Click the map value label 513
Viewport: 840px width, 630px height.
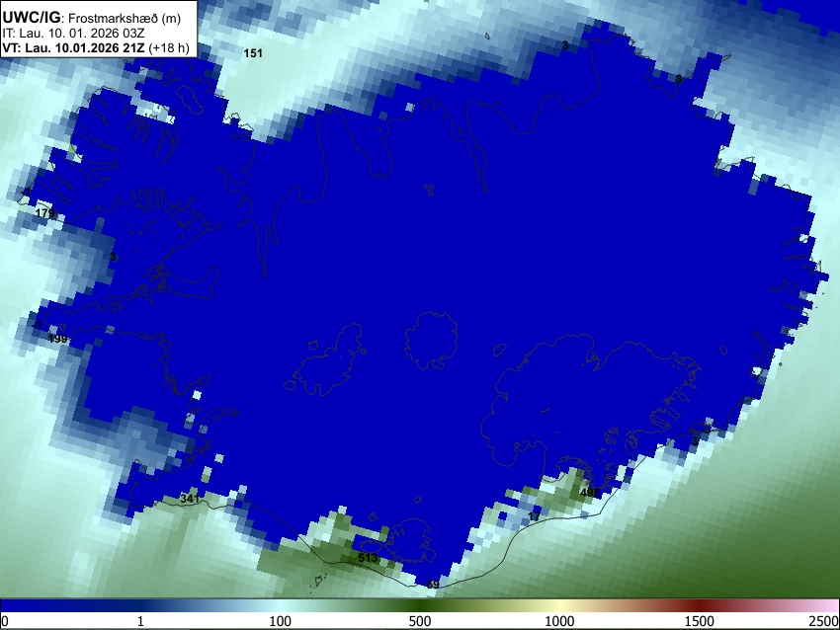click(368, 558)
